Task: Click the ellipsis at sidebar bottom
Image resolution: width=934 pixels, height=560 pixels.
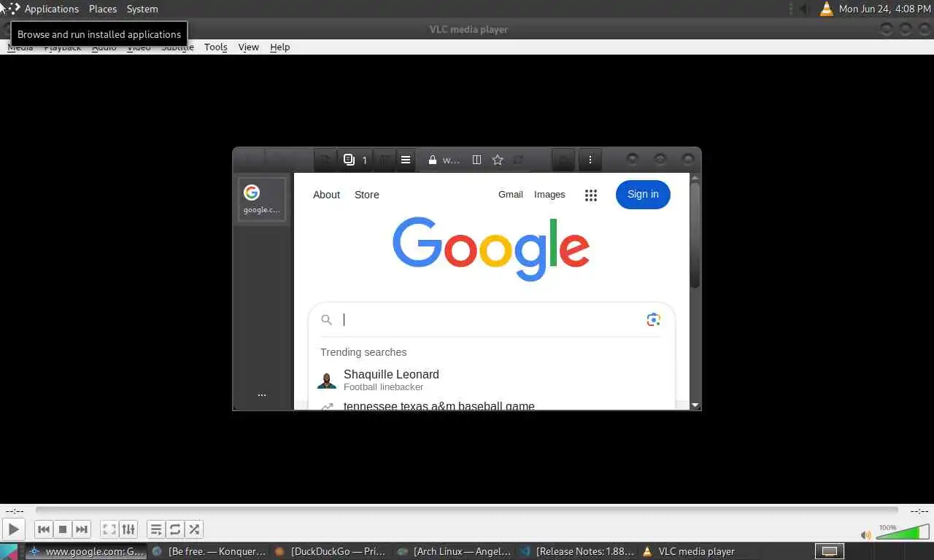Action: 262,394
